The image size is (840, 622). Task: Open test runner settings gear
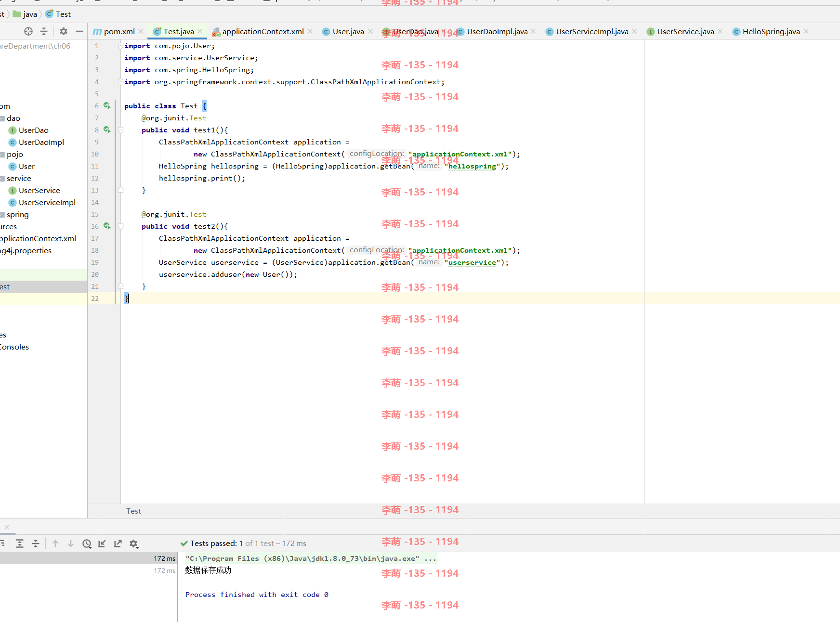point(134,544)
